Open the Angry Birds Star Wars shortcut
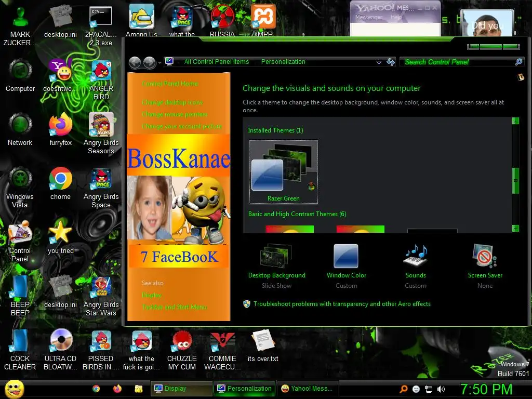Viewport: 532px width, 399px height. point(101,295)
